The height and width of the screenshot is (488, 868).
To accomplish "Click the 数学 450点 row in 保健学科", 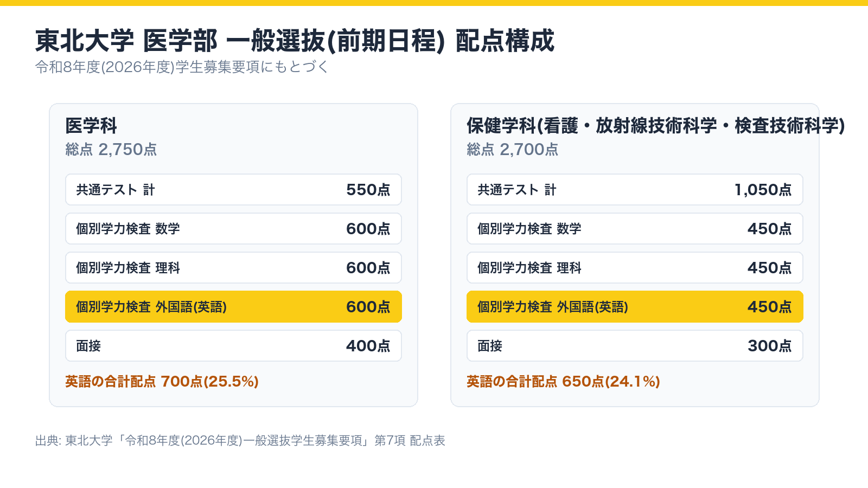I will click(x=635, y=229).
